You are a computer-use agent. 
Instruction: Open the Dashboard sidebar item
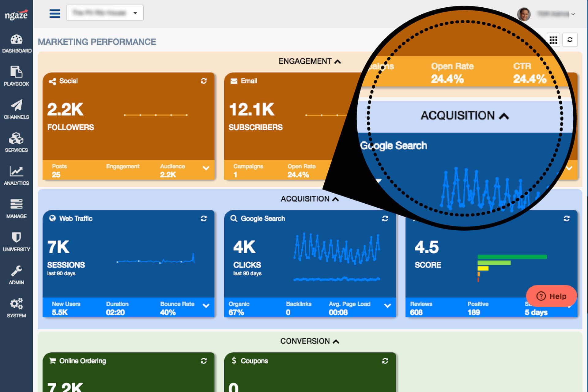(17, 43)
